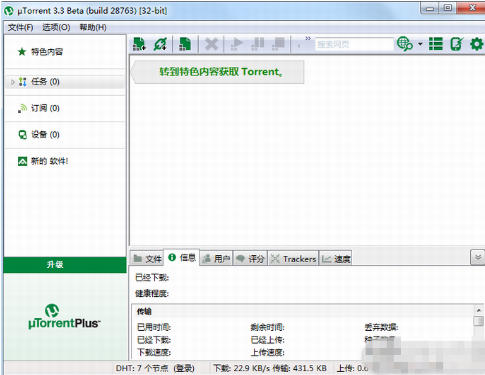The width and height of the screenshot is (485, 375).
Task: Click the 已经上传: label
Action: coord(267,340)
